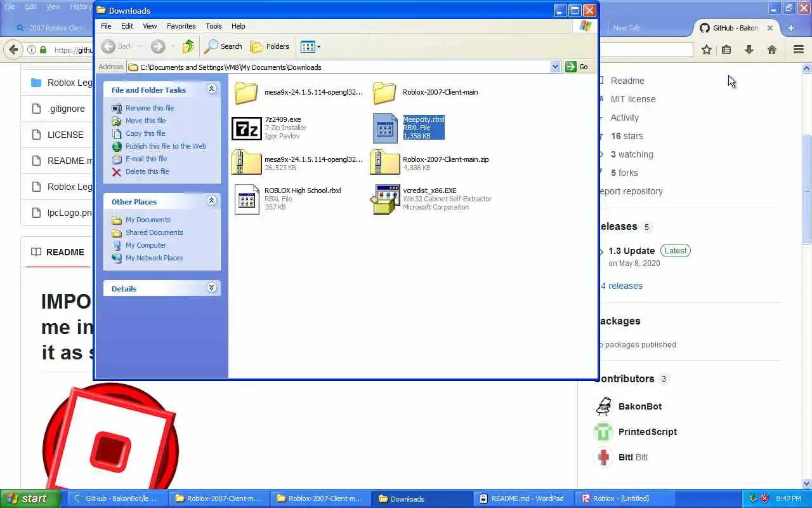Select the Roblox-2007-Client-main folder icon
This screenshot has width=812, height=508.
tap(384, 93)
